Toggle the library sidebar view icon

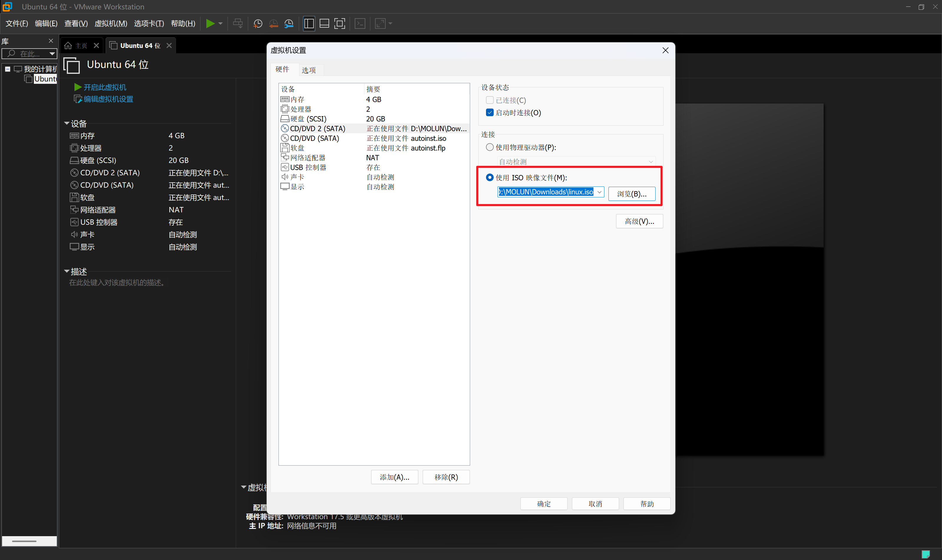coord(309,24)
